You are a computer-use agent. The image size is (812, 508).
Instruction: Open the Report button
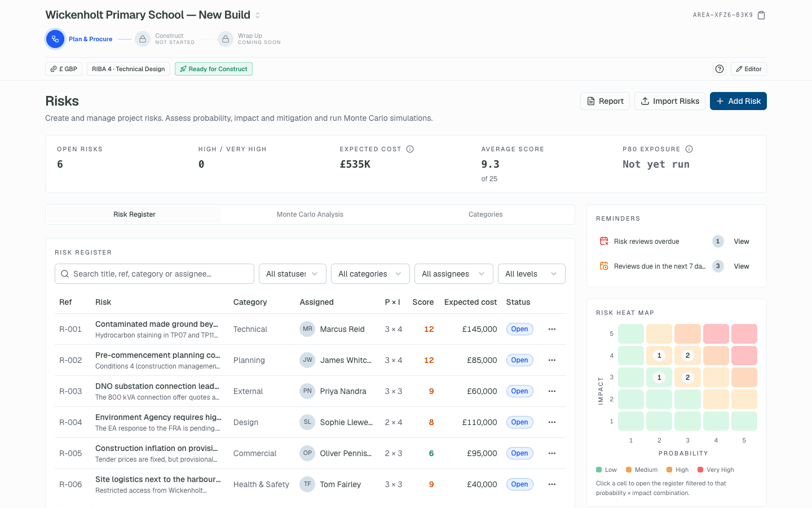605,101
